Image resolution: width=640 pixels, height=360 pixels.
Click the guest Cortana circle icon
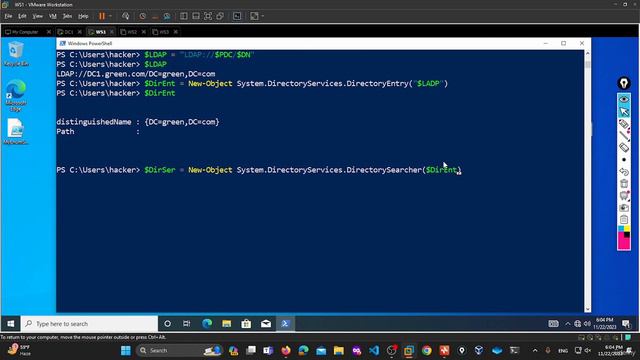167,324
